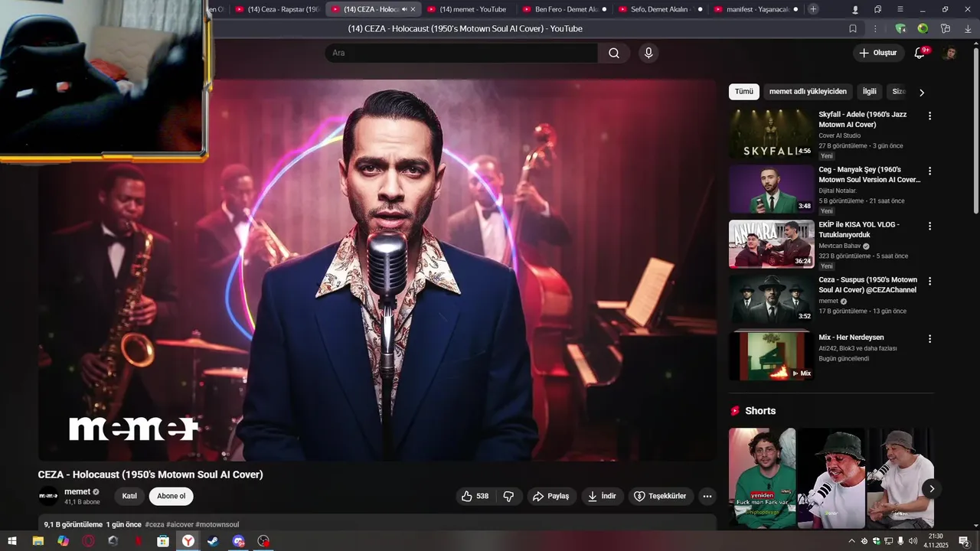Close the CEZA Holocaust tab
This screenshot has width=980, height=551.
(x=413, y=9)
